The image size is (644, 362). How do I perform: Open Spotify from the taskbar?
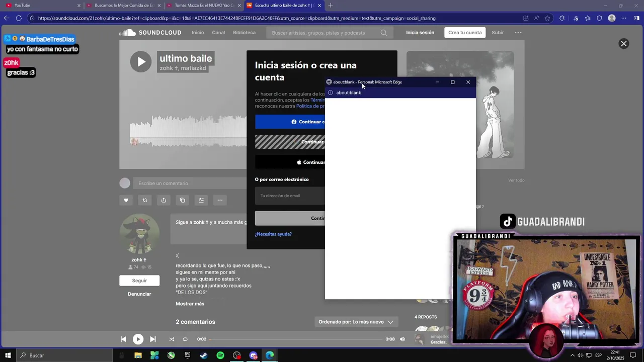click(220, 355)
